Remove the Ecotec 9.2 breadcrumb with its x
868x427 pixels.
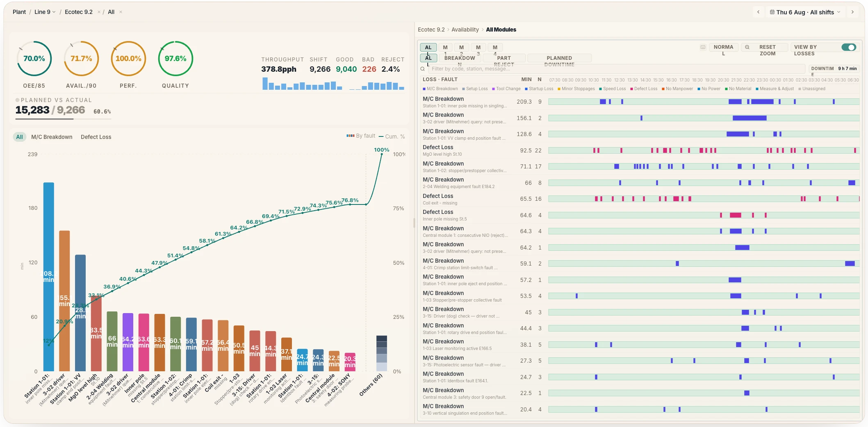point(99,12)
